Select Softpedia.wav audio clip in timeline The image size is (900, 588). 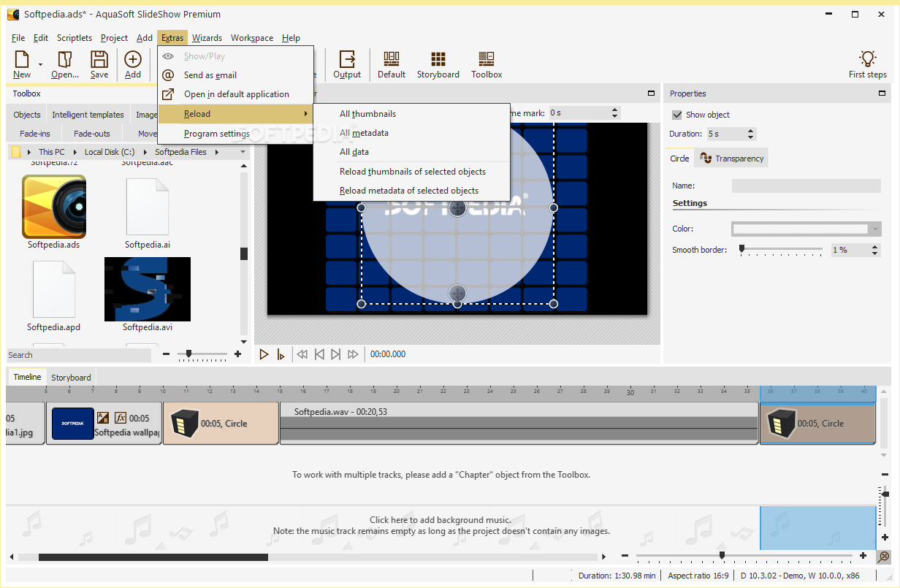point(519,423)
